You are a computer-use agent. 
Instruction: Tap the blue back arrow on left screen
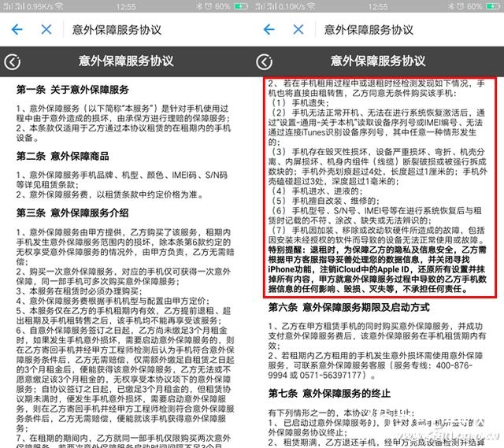(17, 30)
